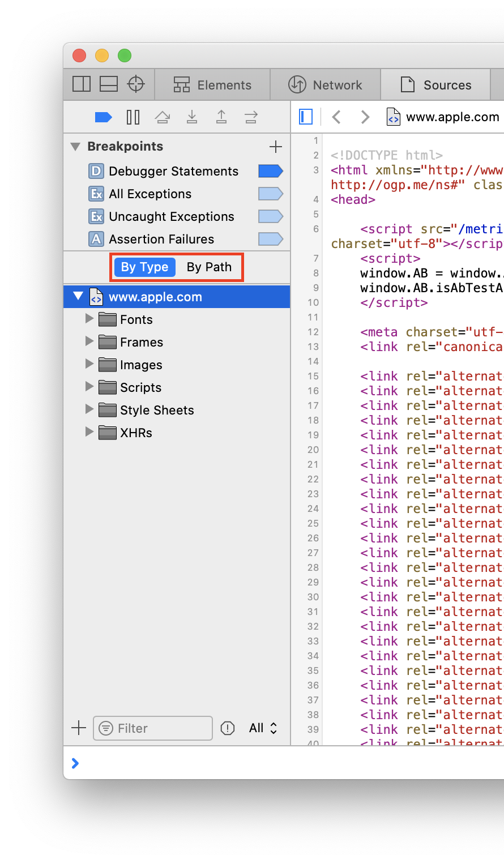Viewport: 504px width, 863px height.
Task: Click the element selection crosshair icon
Action: [x=136, y=84]
